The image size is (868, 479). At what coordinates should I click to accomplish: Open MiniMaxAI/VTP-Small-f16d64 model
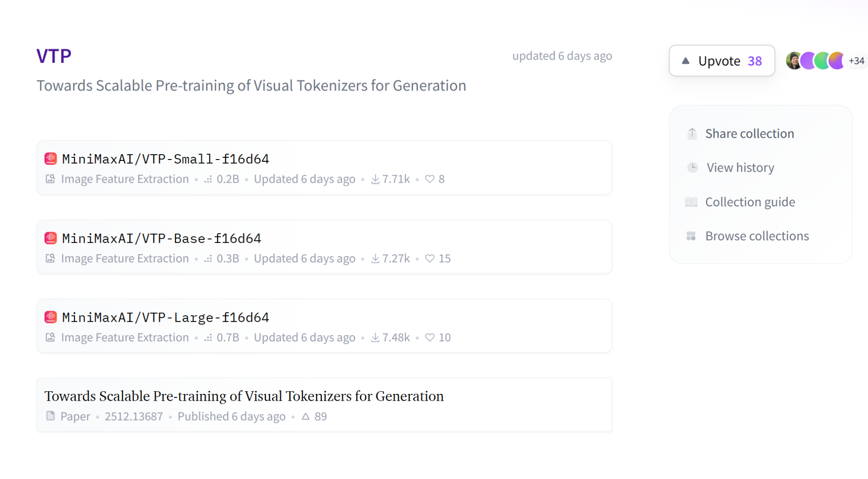click(165, 159)
